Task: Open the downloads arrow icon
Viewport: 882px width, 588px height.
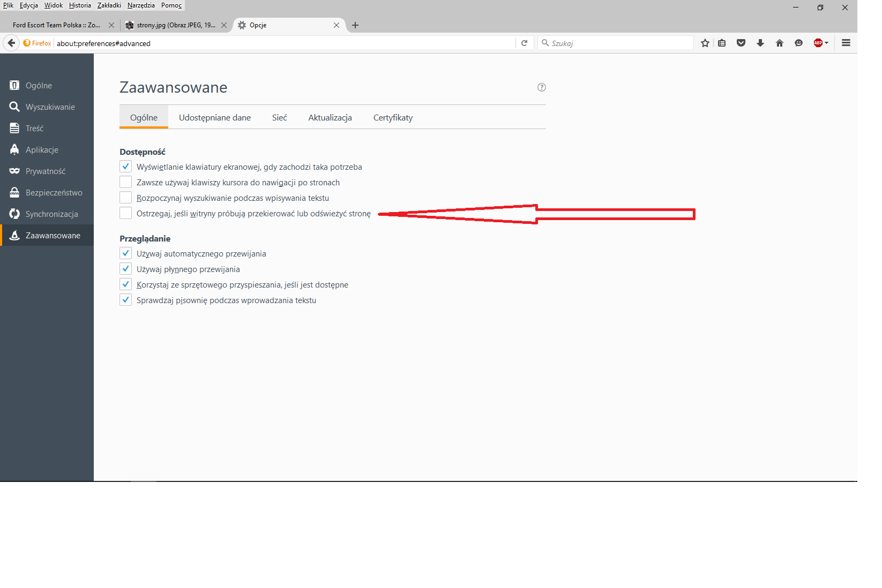Action: (x=760, y=43)
